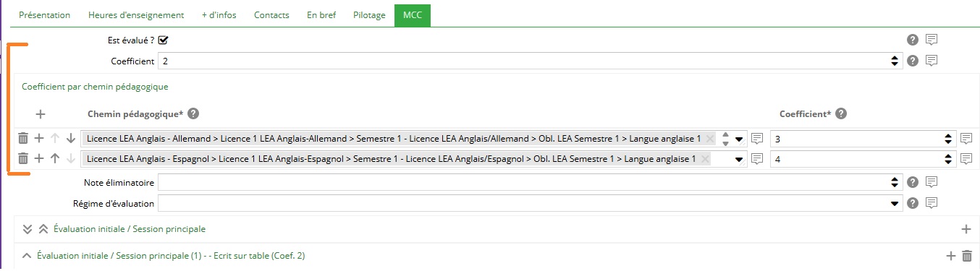Show help for the Note éliminatoire field
The image size is (980, 271).
(913, 182)
